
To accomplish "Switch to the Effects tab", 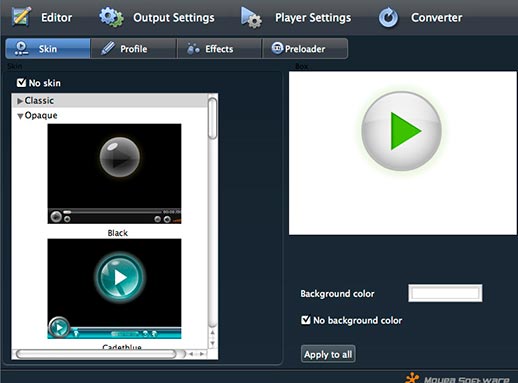I will [219, 49].
